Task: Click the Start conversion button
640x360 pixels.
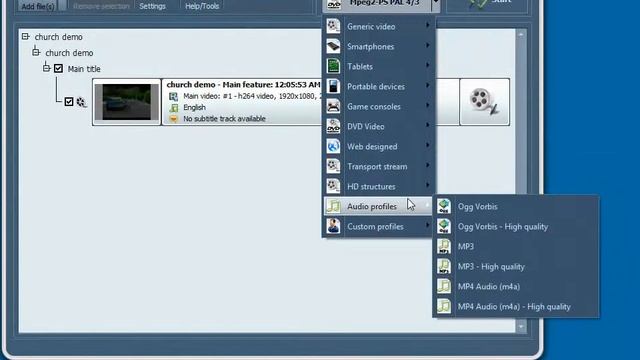Action: tap(487, 4)
